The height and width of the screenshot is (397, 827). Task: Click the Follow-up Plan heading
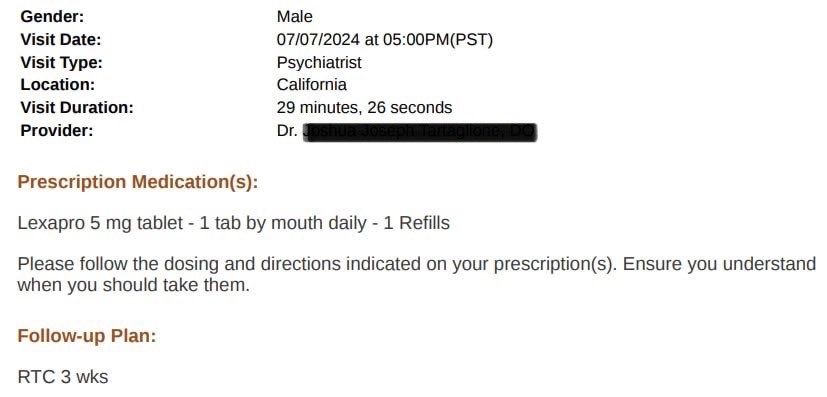tap(87, 335)
